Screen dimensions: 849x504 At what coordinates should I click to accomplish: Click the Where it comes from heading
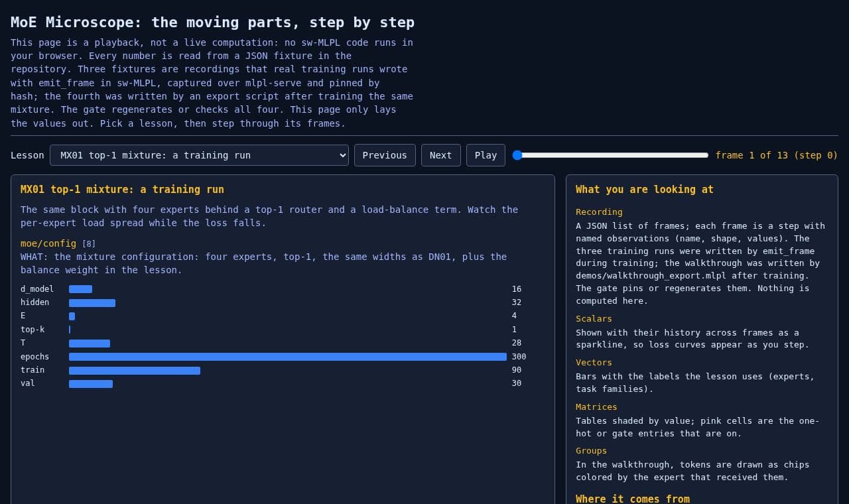point(633,499)
